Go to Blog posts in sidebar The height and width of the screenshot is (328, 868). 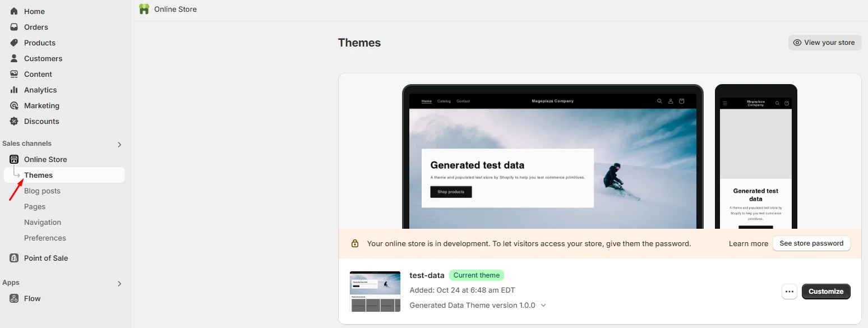pyautogui.click(x=42, y=191)
